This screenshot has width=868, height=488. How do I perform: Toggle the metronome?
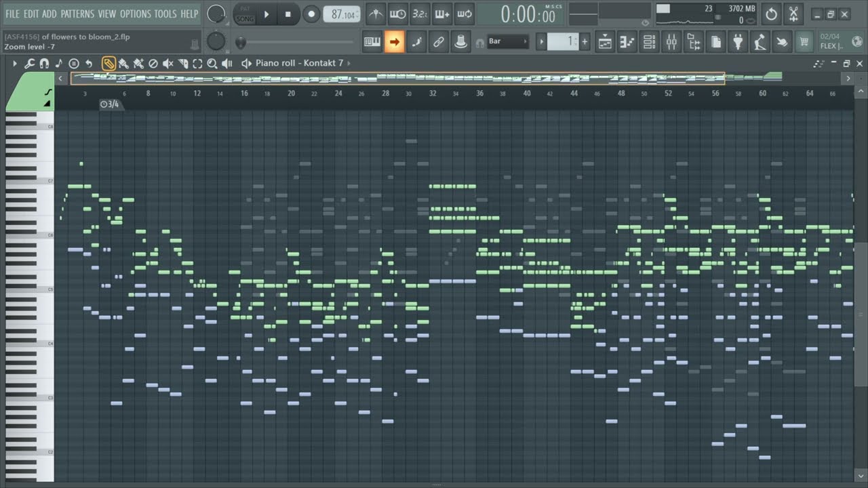point(375,14)
